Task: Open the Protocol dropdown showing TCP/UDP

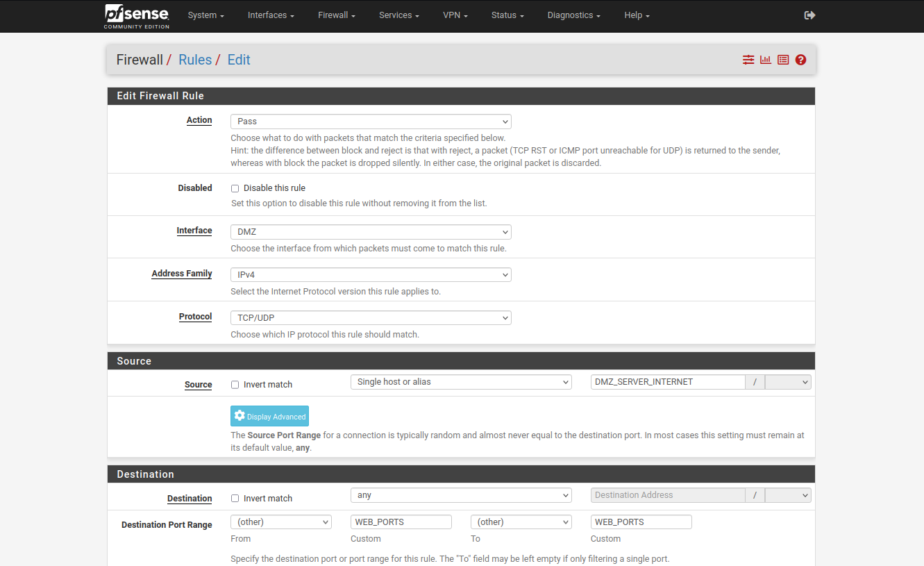Action: (x=371, y=318)
